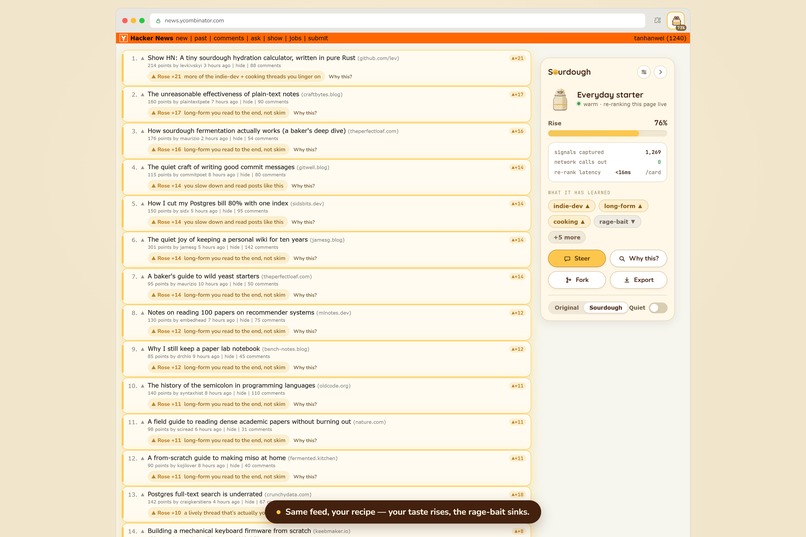
Task: Click the Rise progress bar
Action: 608,133
